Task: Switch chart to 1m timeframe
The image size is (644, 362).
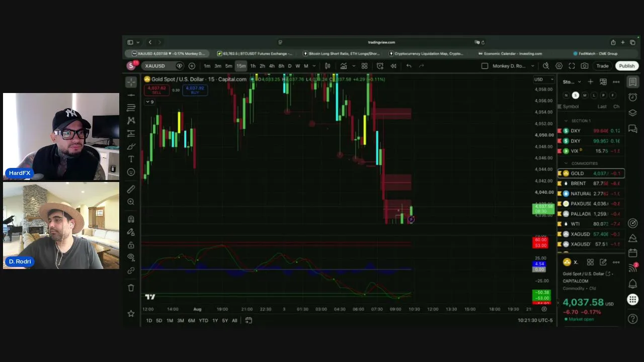Action: 207,66
